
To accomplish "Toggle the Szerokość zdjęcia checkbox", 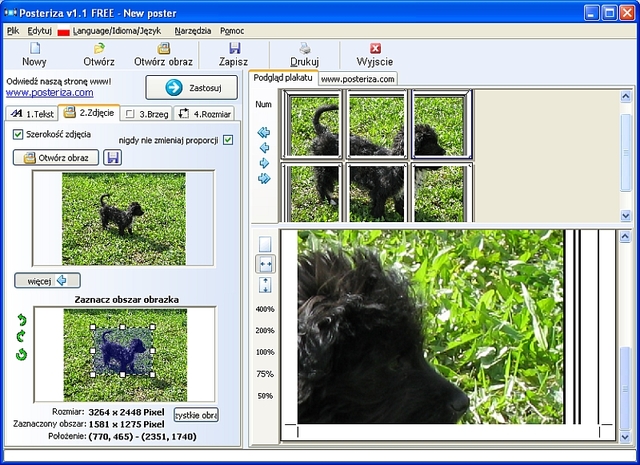I will coord(18,134).
